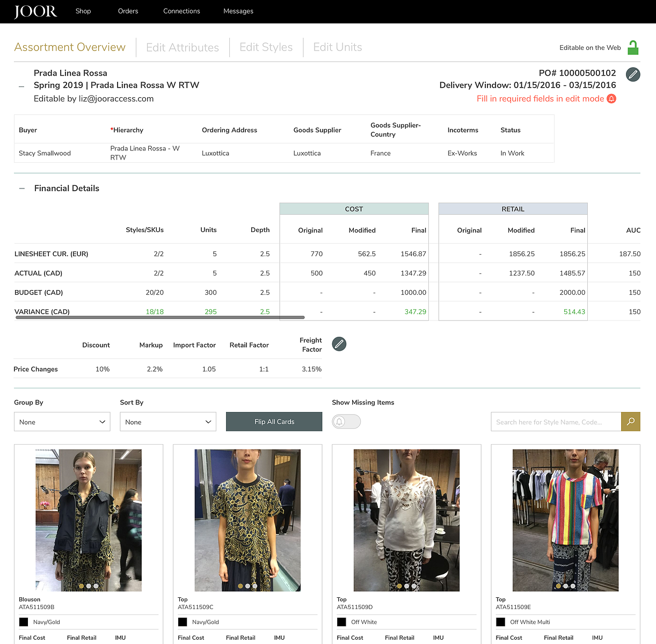Screen dimensions: 656x644
Task: Click the 'Editable on the Web' label
Action: point(590,48)
